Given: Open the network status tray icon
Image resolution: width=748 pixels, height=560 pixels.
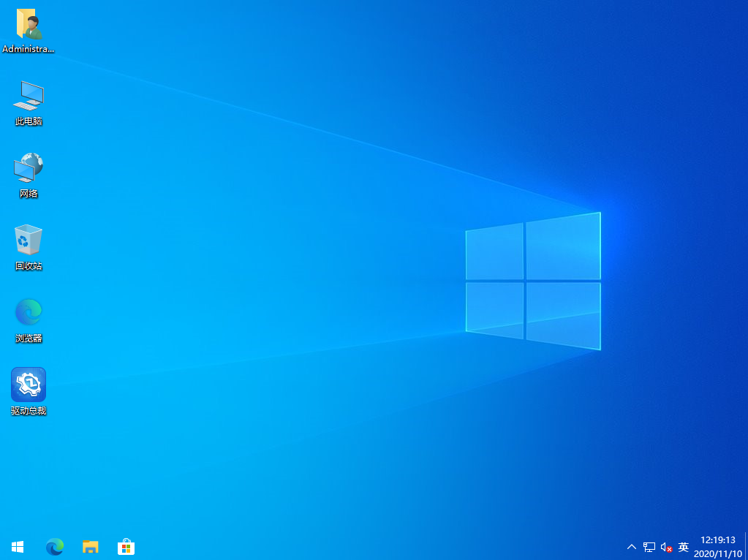Looking at the screenshot, I should 649,547.
